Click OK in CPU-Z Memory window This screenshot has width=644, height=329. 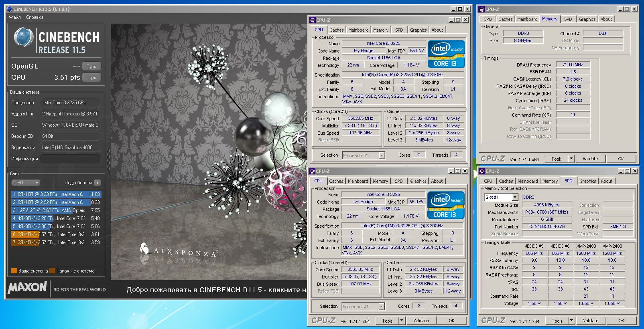pos(621,159)
